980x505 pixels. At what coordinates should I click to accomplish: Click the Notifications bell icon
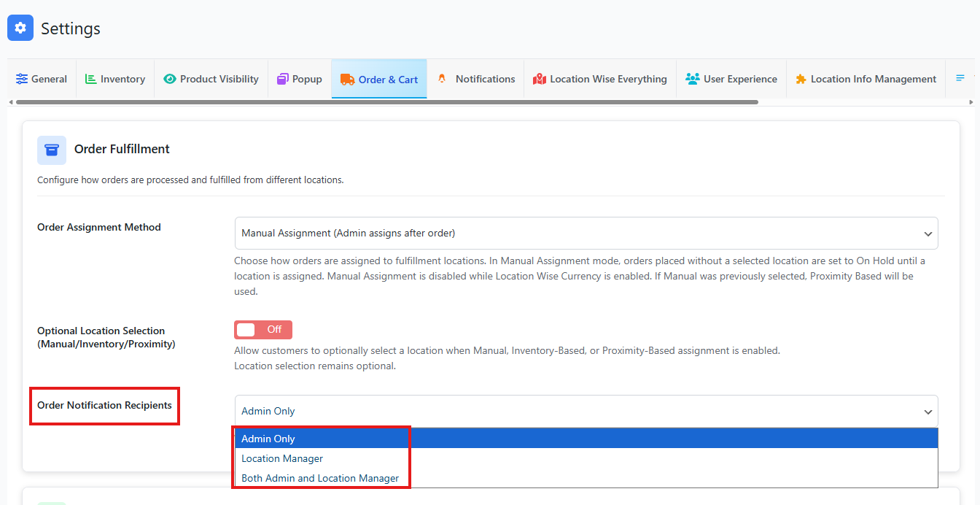(x=442, y=79)
